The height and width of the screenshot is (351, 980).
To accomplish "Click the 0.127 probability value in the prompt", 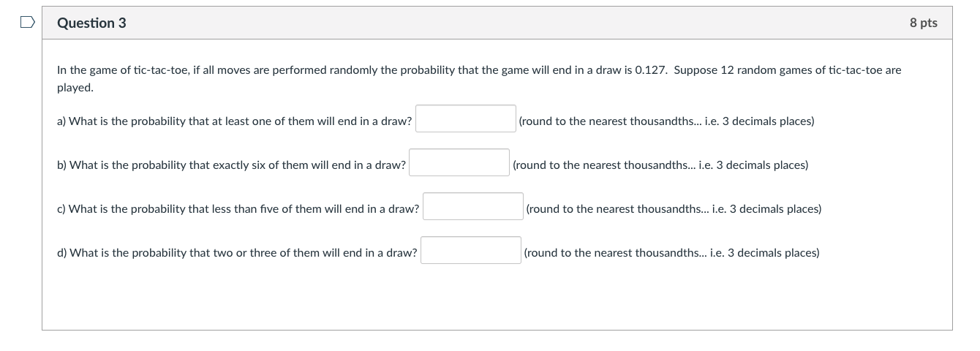I will [650, 70].
